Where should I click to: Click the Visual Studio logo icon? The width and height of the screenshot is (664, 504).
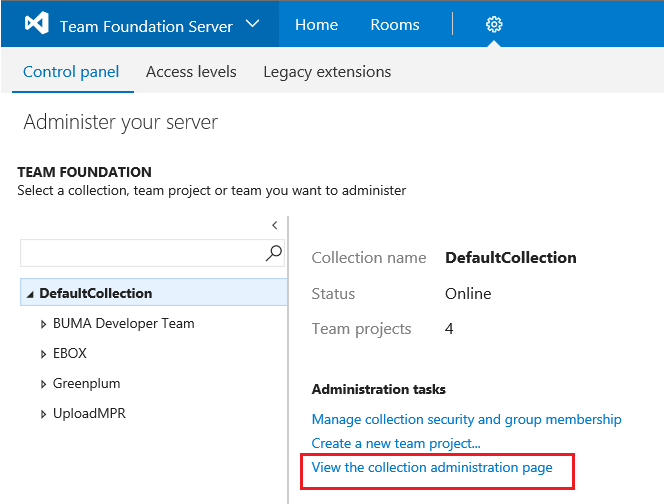click(37, 25)
